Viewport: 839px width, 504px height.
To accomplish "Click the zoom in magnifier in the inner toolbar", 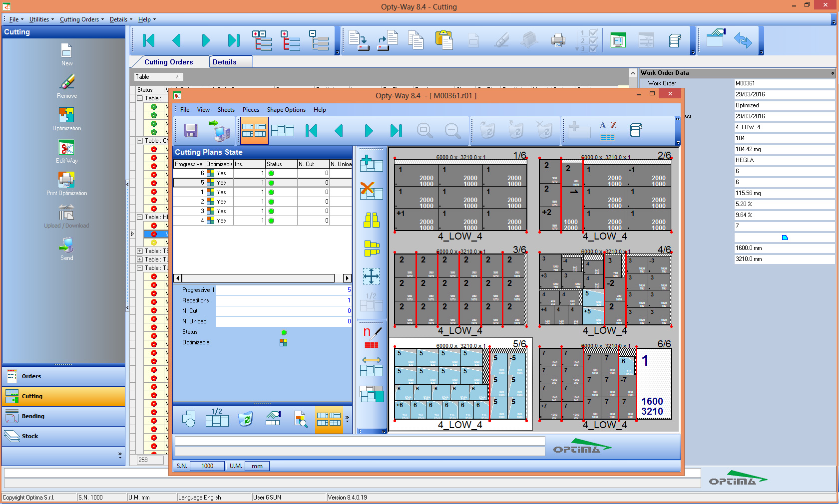I will coord(424,131).
